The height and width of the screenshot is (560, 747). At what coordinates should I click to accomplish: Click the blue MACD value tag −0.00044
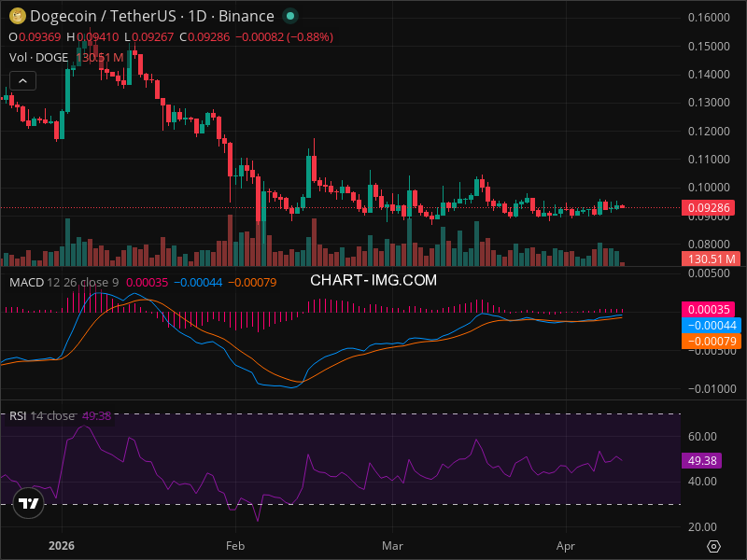[x=711, y=325]
